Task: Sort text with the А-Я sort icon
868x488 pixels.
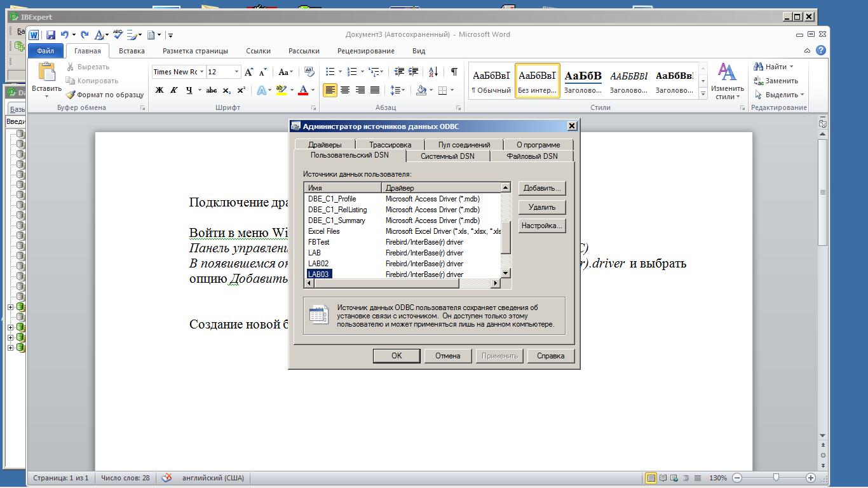Action: [x=433, y=72]
